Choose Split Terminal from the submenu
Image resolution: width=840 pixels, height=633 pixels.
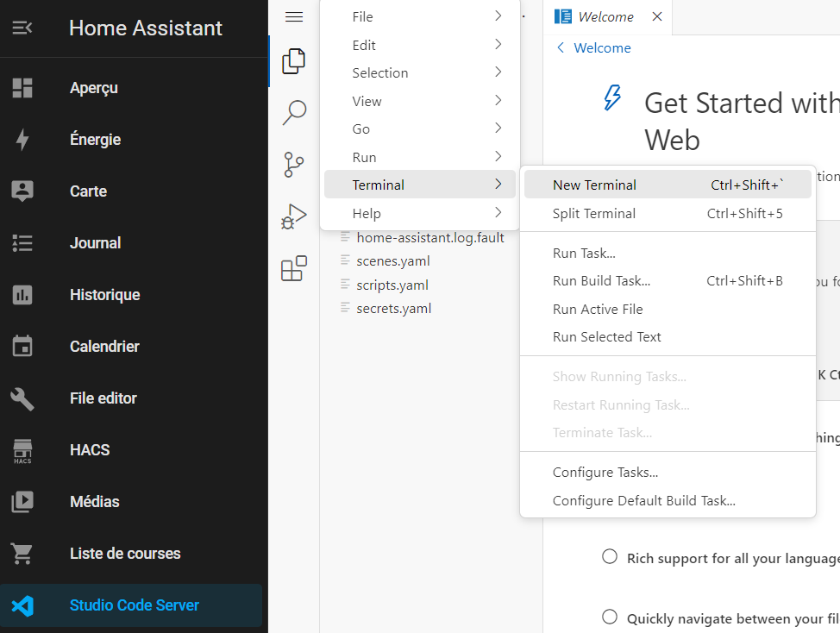pyautogui.click(x=668, y=213)
